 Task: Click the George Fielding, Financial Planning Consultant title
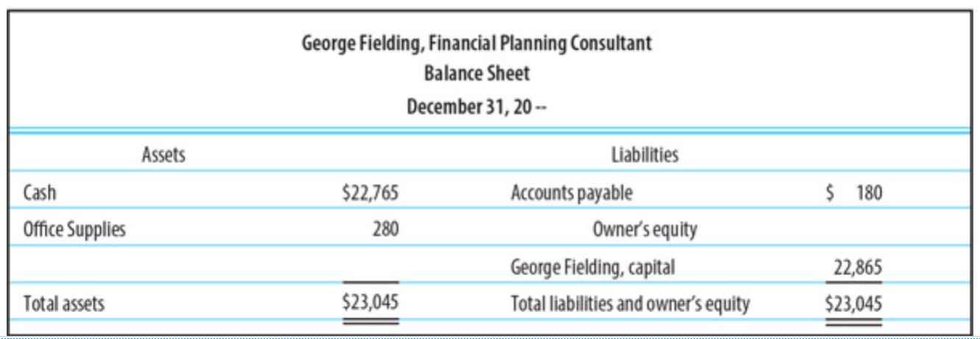coord(476,43)
